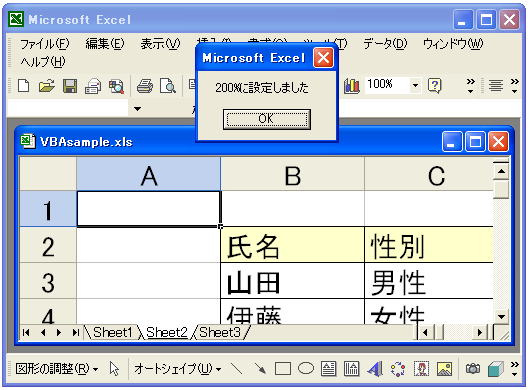Viewport: 530px width, 390px height.
Task: Close the Microsoft Excel message dialog
Action: (323, 58)
